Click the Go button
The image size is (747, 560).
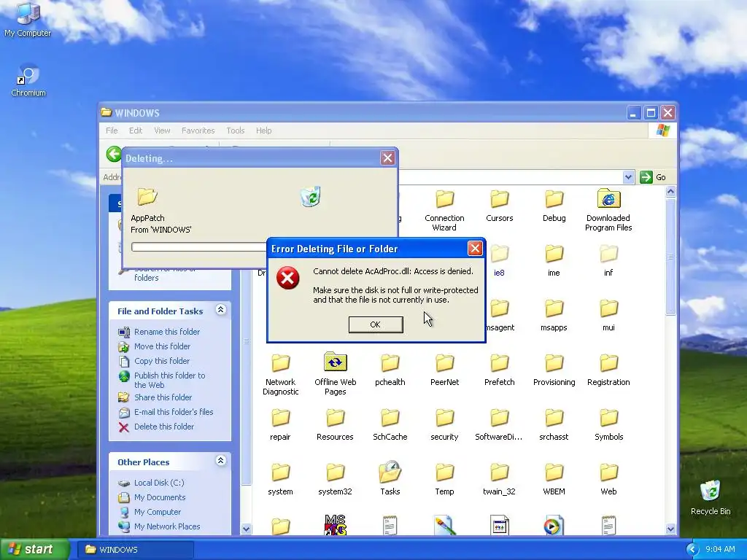click(x=653, y=177)
